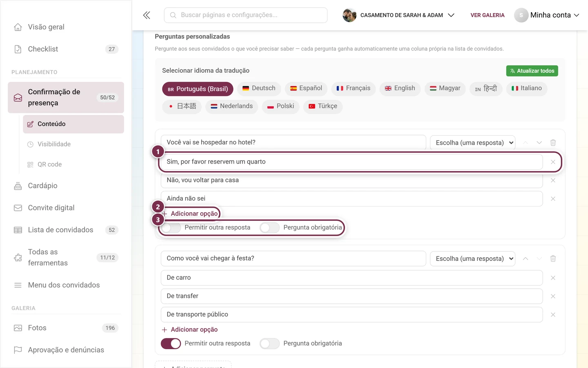Remove option 'Não, vou voltar para casa'
Image resolution: width=588 pixels, height=368 pixels.
click(x=553, y=180)
